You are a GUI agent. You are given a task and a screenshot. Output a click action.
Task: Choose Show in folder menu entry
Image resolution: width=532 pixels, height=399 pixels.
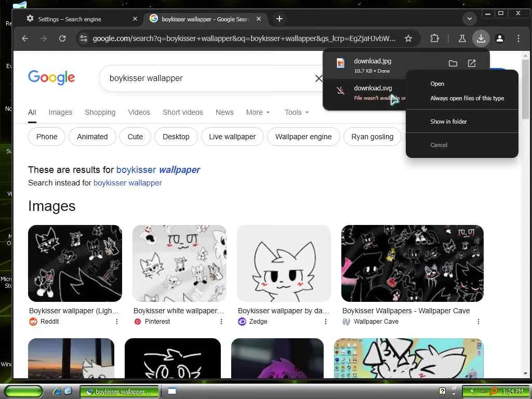[x=462, y=122]
